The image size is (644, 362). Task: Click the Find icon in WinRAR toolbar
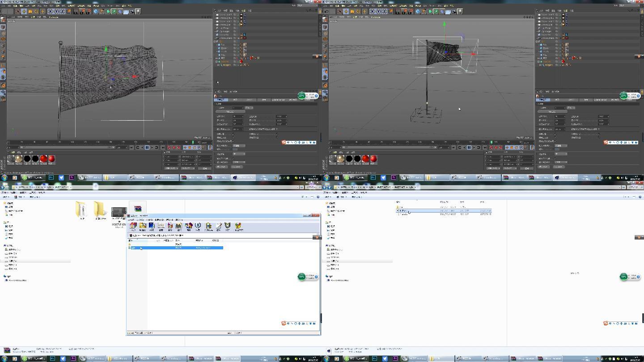(179, 226)
